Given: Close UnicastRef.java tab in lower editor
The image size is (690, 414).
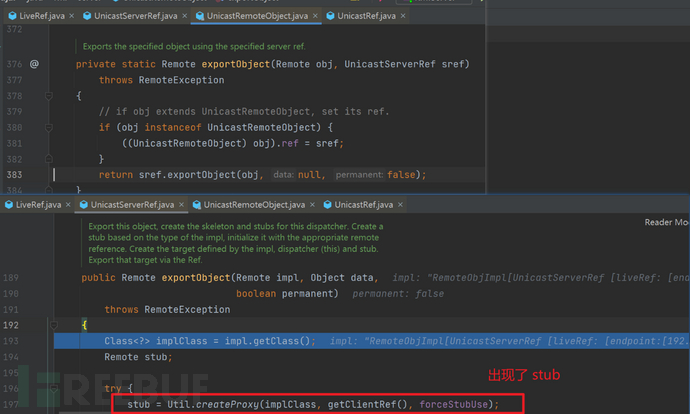Looking at the screenshot, I should pyautogui.click(x=400, y=205).
